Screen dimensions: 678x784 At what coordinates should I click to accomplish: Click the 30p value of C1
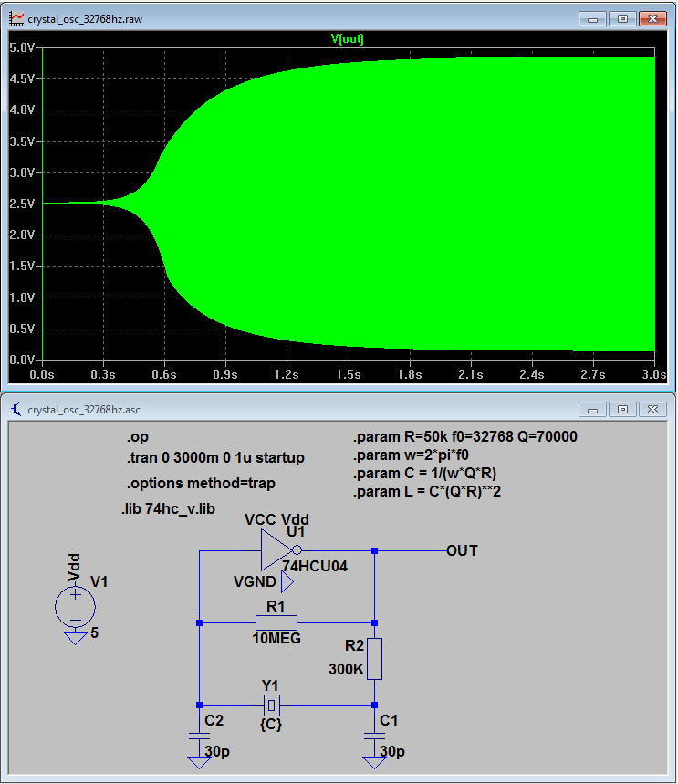point(392,751)
